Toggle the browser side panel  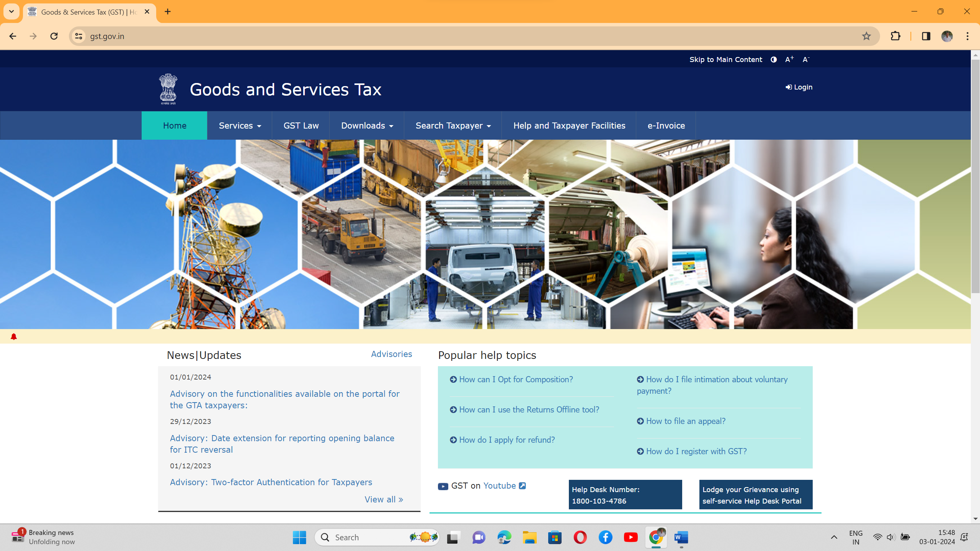[926, 36]
